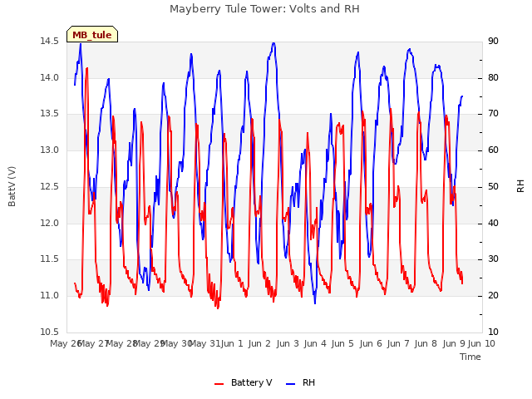Screen dimensions: 532x399
Task: Click the 60 tick on RH axis
Action: pyautogui.click(x=493, y=150)
